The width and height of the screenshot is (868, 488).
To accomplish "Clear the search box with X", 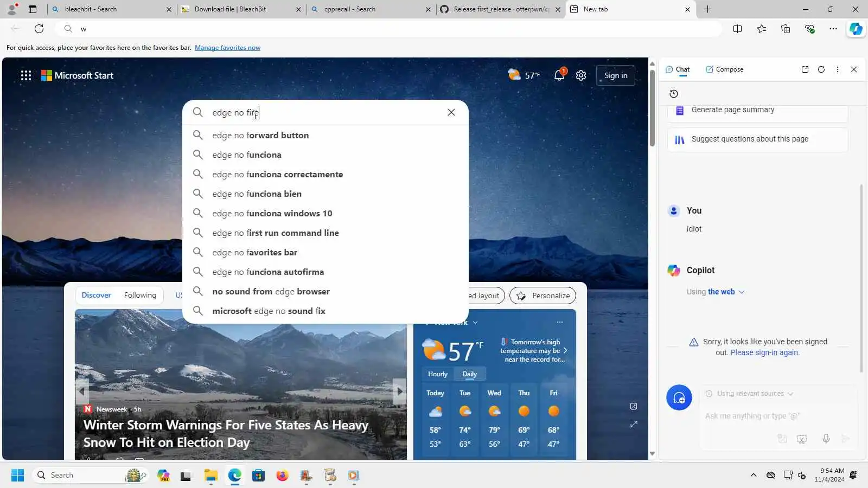I will click(451, 112).
